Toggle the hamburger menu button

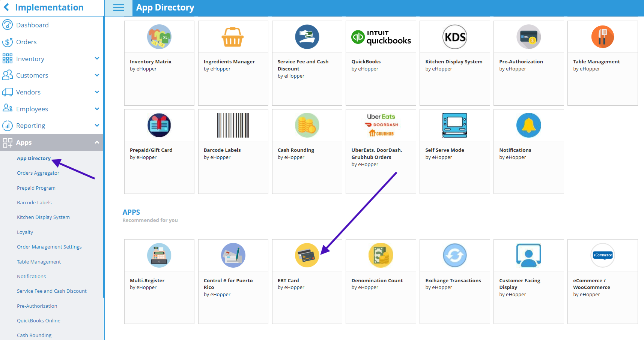tap(119, 8)
